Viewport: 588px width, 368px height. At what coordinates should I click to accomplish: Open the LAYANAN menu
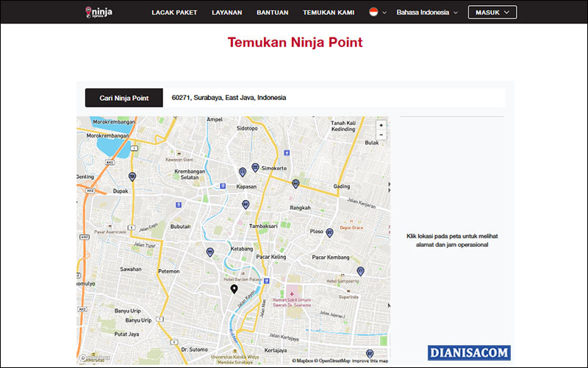226,13
